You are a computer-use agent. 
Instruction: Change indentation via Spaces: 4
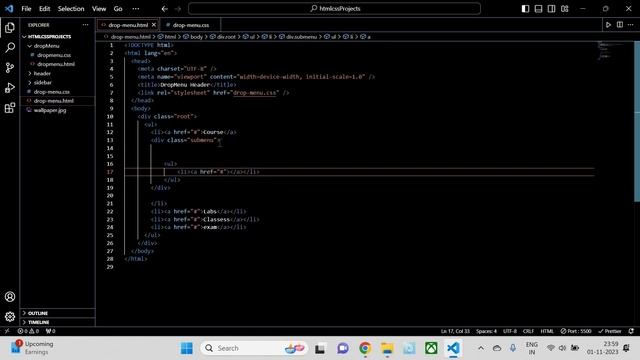coord(486,331)
